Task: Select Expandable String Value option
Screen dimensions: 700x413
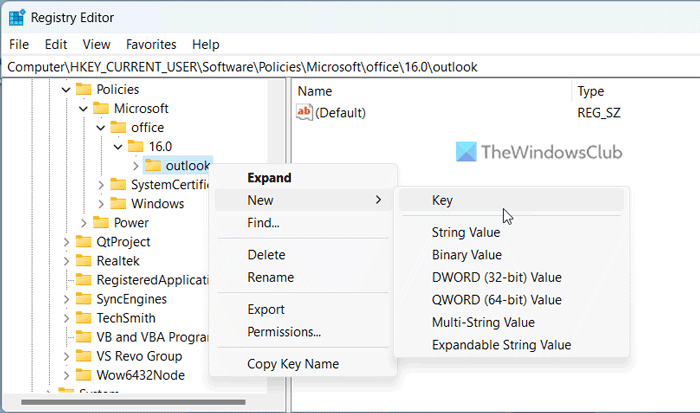Action: [x=511, y=345]
